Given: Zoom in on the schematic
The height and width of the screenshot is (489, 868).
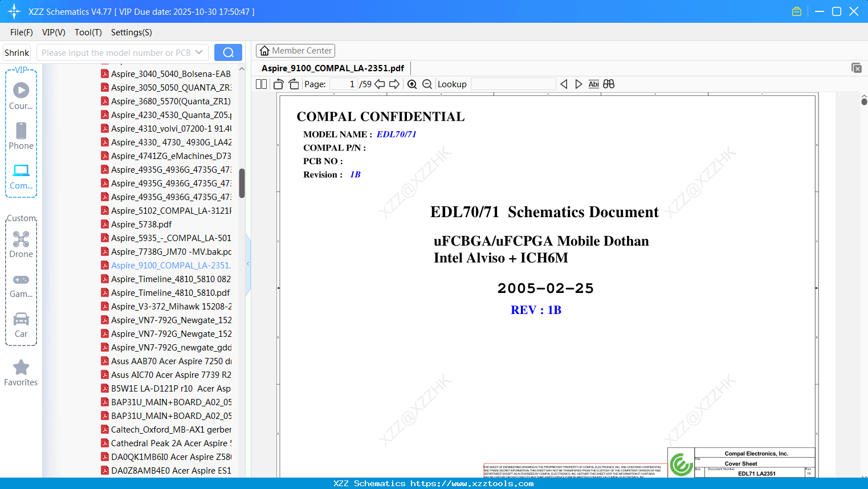Looking at the screenshot, I should click(412, 84).
